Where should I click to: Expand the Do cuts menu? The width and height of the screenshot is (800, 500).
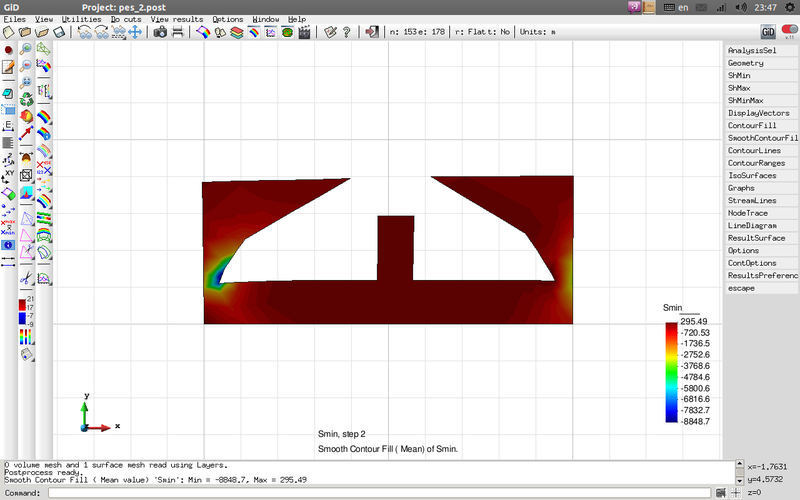pyautogui.click(x=126, y=19)
